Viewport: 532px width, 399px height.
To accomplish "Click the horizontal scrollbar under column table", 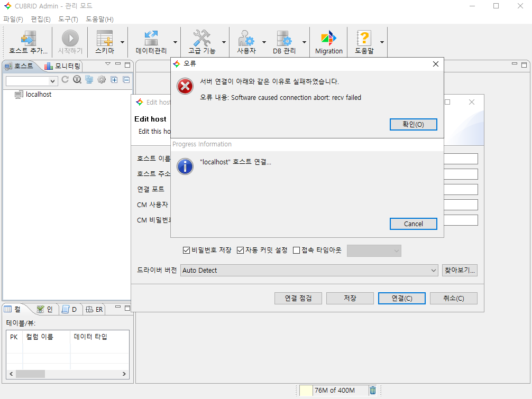I will (x=68, y=374).
